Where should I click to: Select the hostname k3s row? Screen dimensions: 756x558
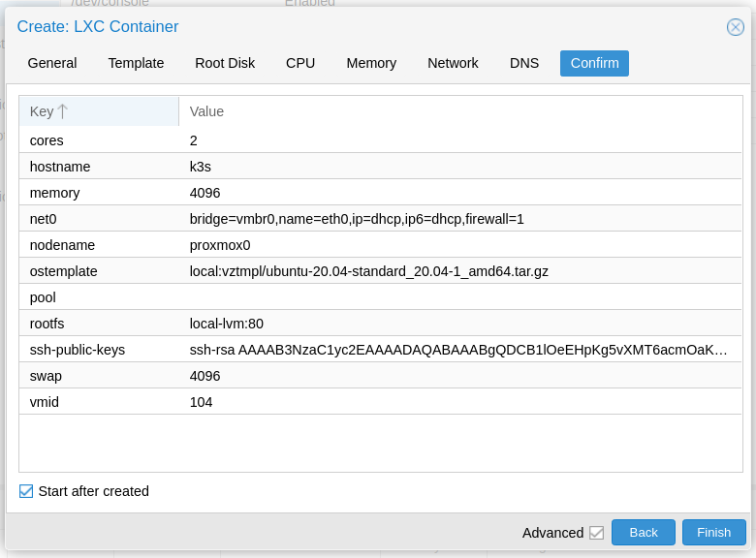tap(380, 167)
